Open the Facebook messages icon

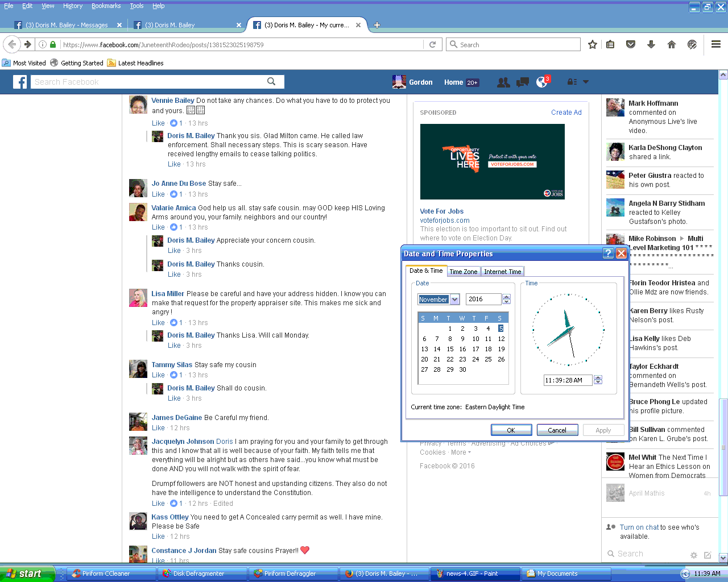coord(522,82)
